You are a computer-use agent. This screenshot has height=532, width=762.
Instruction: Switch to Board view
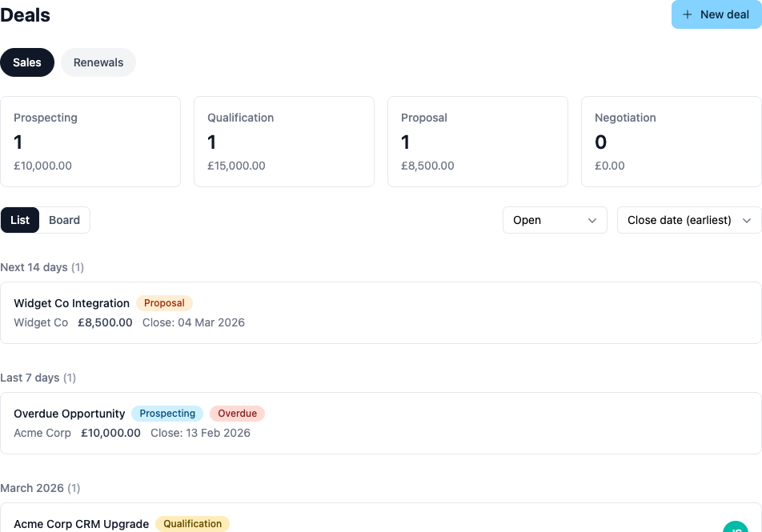pyautogui.click(x=64, y=220)
